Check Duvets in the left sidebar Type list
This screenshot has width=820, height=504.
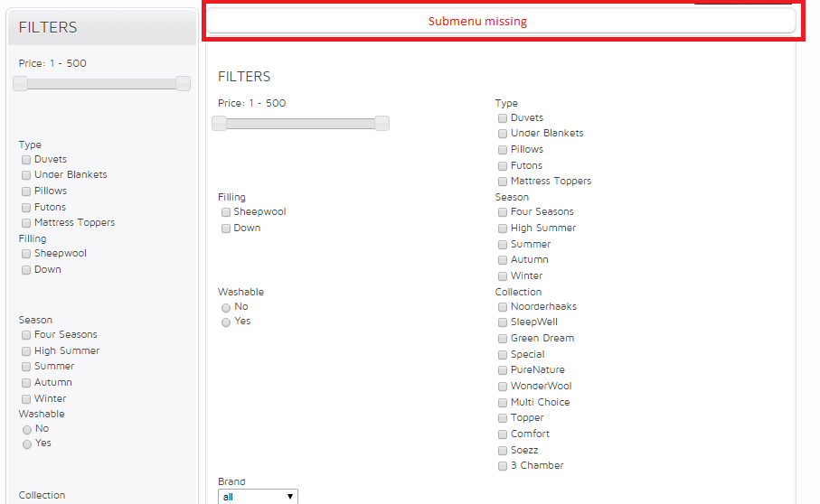(26, 160)
